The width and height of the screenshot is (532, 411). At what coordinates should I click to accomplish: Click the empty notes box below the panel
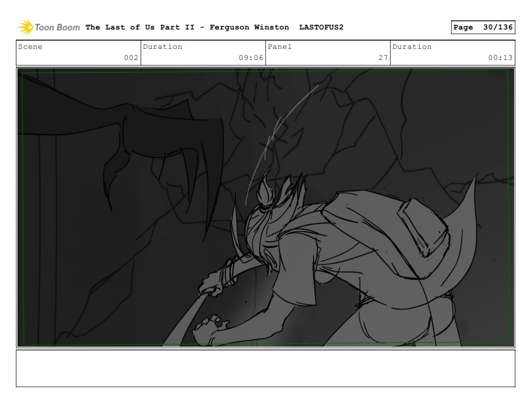(266, 368)
